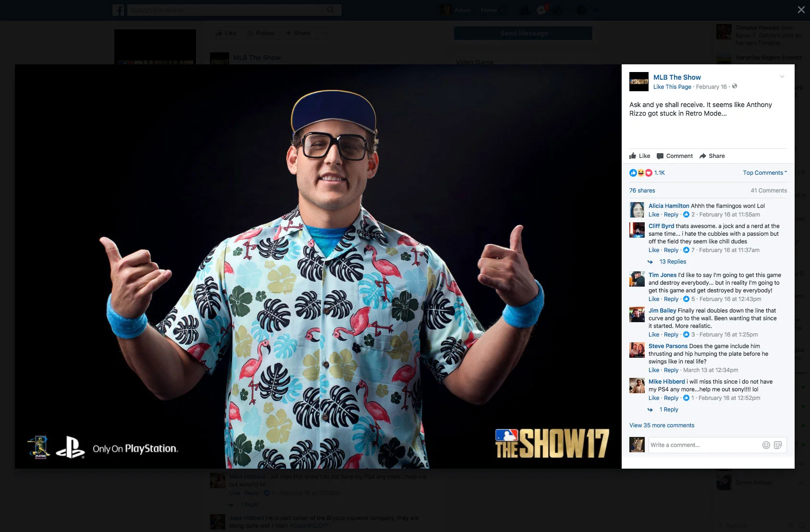Viewport: 810px width, 532px height.
Task: Reply to Alicia Hamilton's comment
Action: tap(671, 215)
